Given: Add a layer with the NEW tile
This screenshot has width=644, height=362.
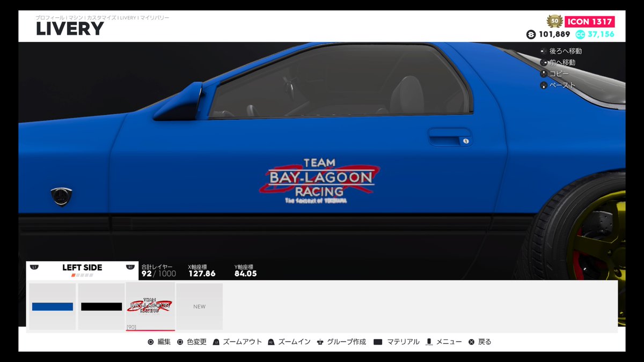Looking at the screenshot, I should 199,306.
